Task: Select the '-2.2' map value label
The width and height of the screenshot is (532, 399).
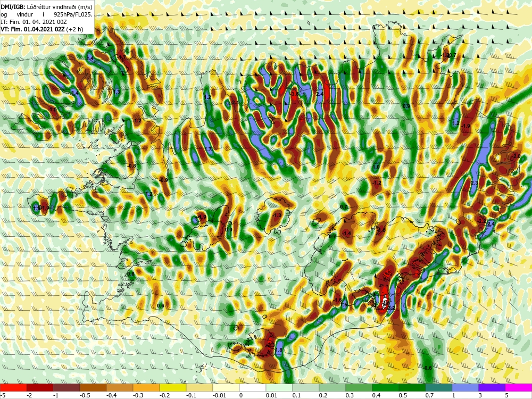Action: click(x=481, y=221)
